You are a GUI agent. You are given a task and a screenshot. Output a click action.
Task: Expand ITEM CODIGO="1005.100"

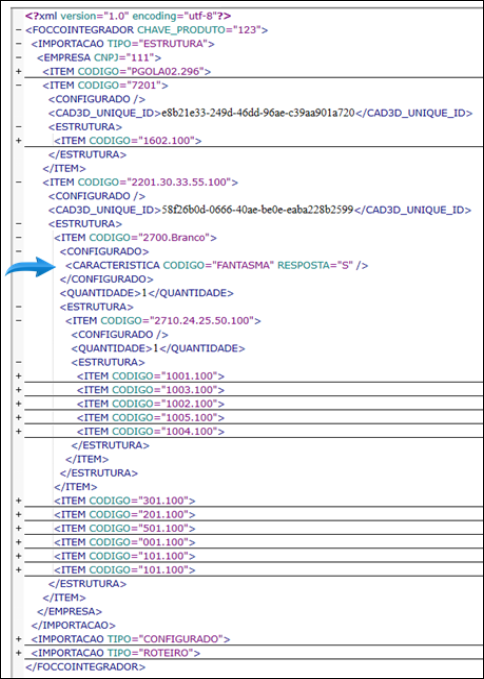(18, 417)
